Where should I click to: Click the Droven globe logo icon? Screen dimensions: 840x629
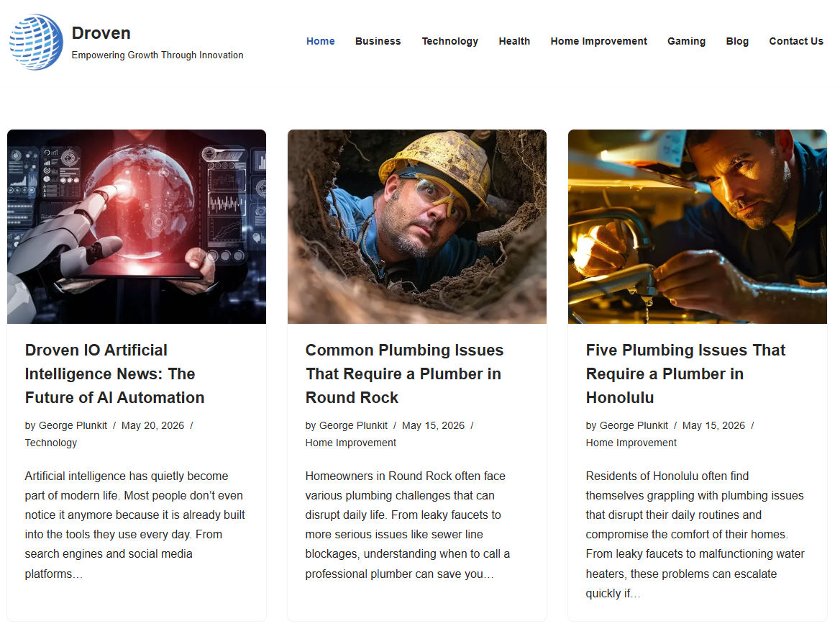(x=36, y=42)
